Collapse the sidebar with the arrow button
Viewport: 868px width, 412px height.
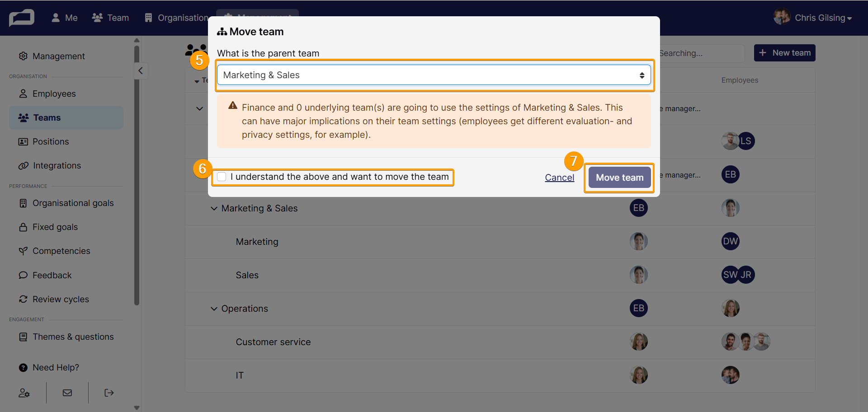[141, 70]
